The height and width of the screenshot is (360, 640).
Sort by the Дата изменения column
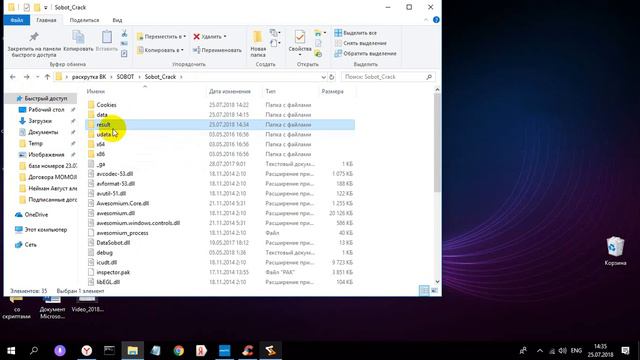[230, 91]
